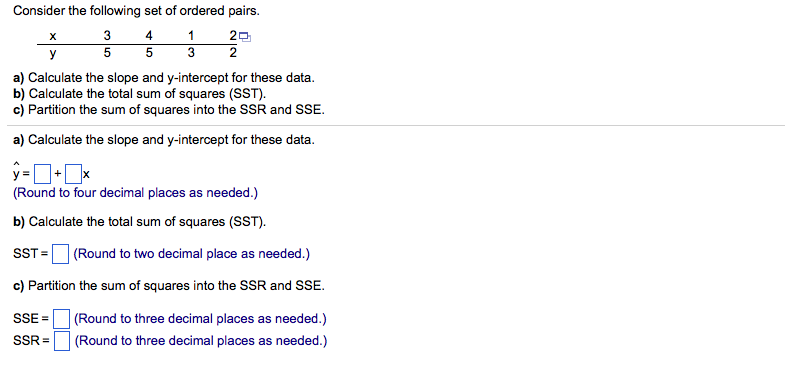
Task: Click the ŷ label of the regression equation
Action: (x=17, y=171)
